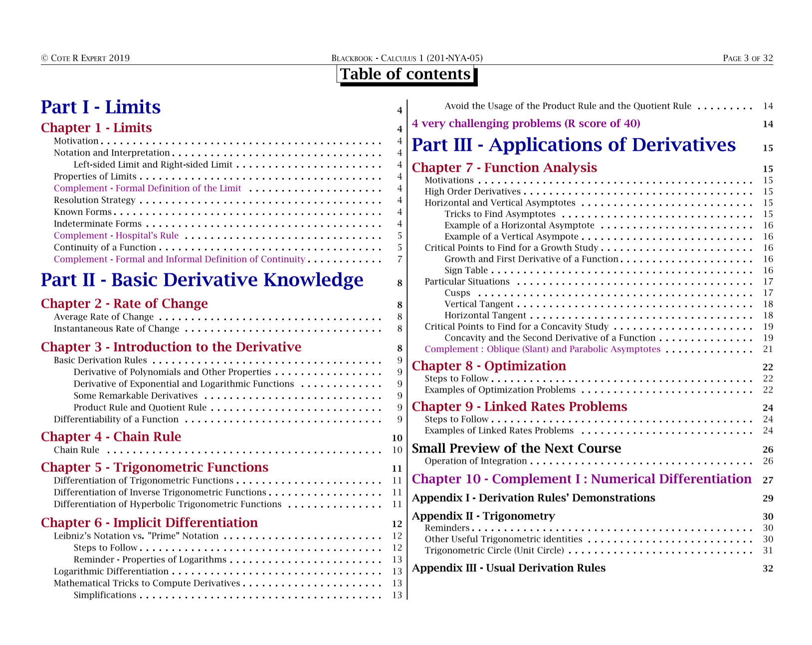Open 'Product Rule and Quotient Rule' entry
This screenshot has height=645, width=812.
click(x=140, y=408)
